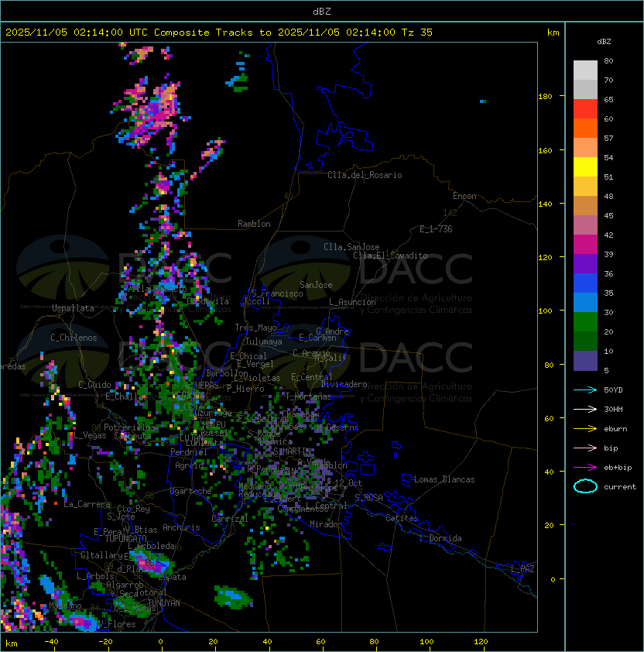Click the 'Ramblon' map label
The image size is (644, 652).
[254, 224]
